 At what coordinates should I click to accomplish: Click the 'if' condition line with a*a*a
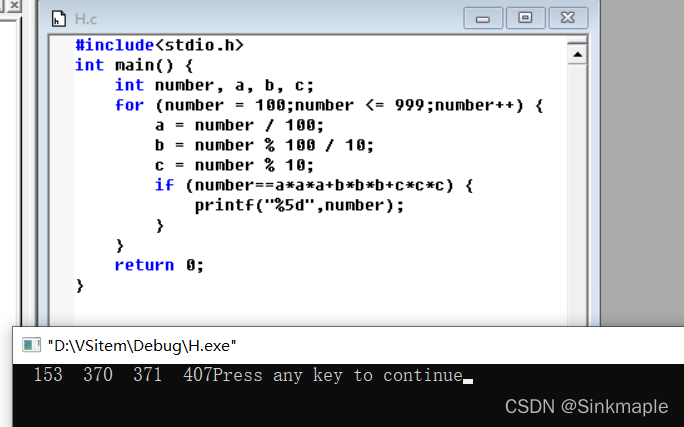click(x=314, y=185)
